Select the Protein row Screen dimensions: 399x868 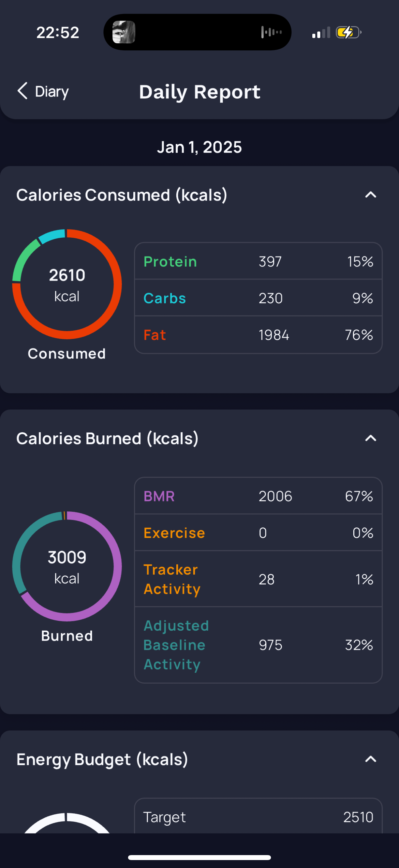258,262
